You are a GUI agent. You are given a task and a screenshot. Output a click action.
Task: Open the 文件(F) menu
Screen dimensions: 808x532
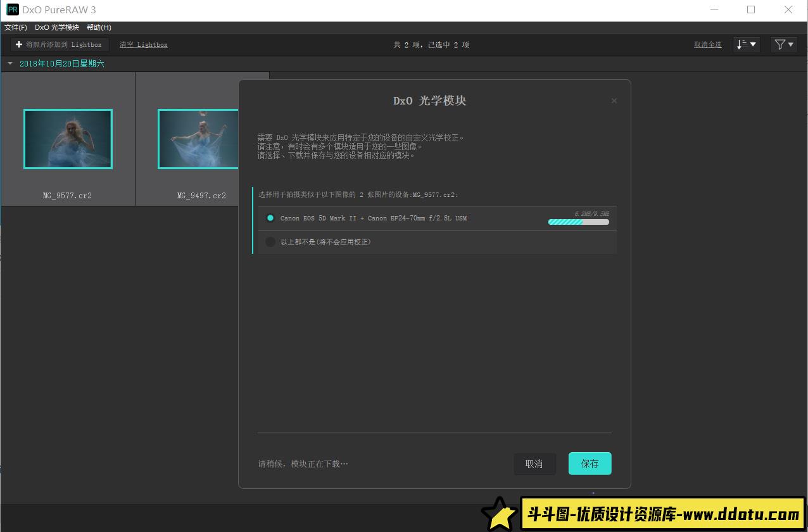click(16, 27)
